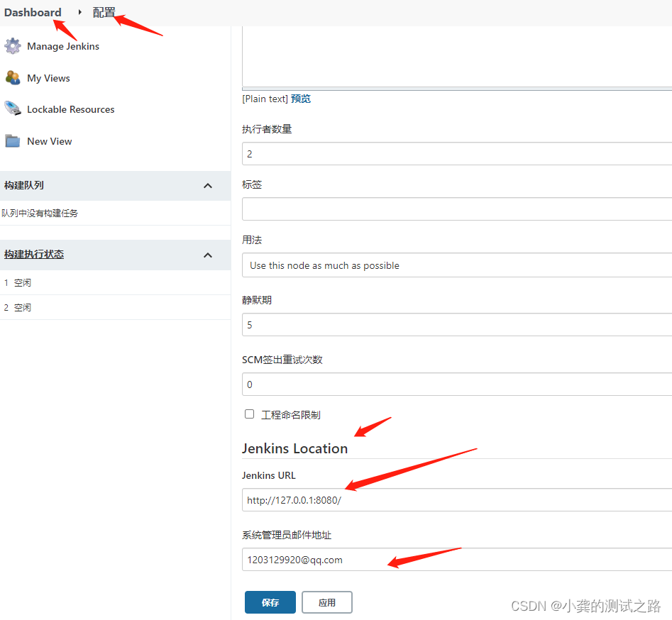This screenshot has height=620, width=672.
Task: Focus the 执行者数量 input field
Action: (457, 154)
